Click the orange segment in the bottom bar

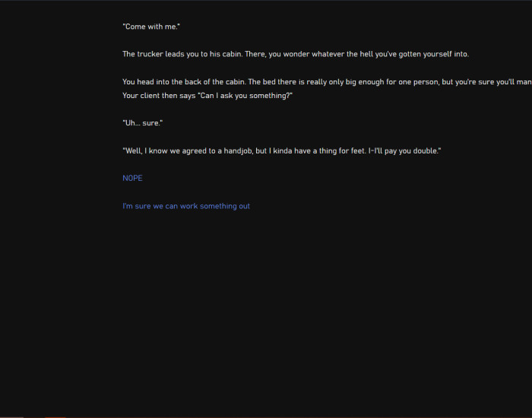tap(55, 417)
